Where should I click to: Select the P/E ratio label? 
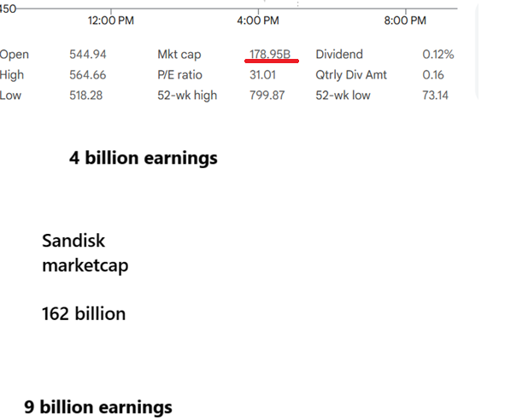[x=179, y=75]
